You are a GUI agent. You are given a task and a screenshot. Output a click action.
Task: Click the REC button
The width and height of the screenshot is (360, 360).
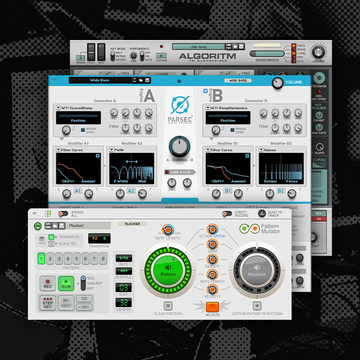48,284
